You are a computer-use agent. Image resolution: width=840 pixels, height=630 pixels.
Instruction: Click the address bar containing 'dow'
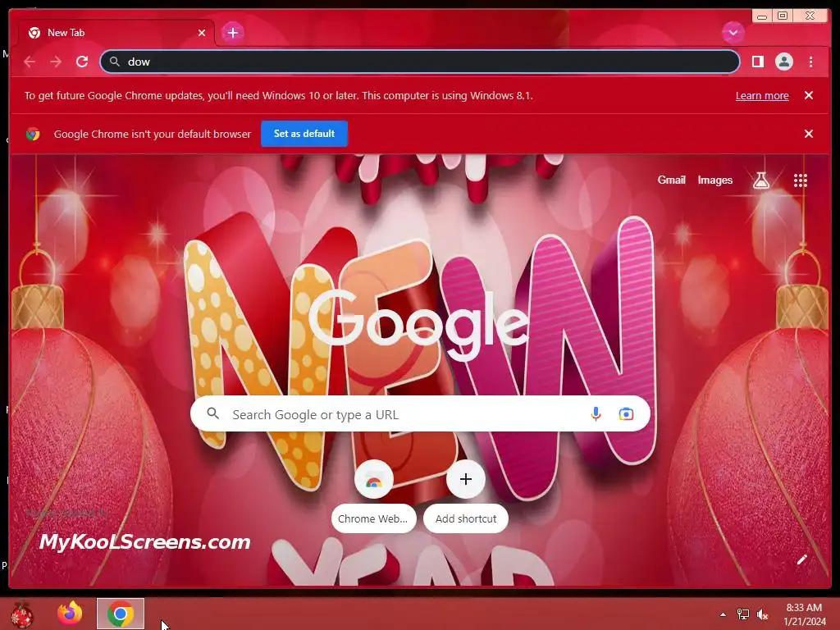coord(419,62)
